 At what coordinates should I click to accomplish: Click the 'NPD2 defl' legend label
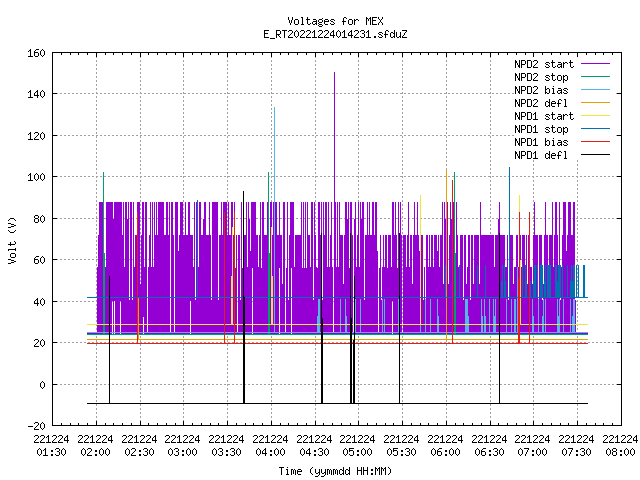(x=541, y=103)
